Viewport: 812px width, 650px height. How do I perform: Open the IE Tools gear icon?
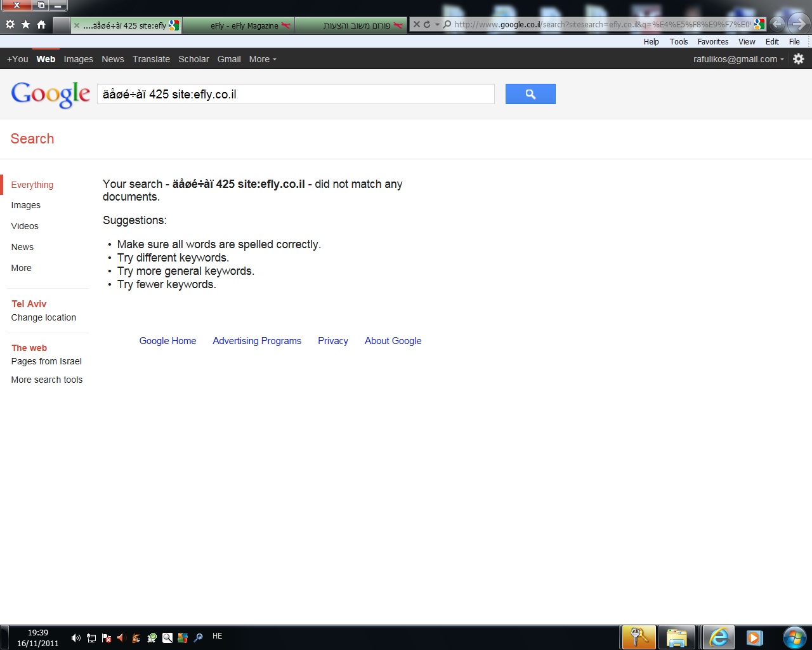coord(10,25)
